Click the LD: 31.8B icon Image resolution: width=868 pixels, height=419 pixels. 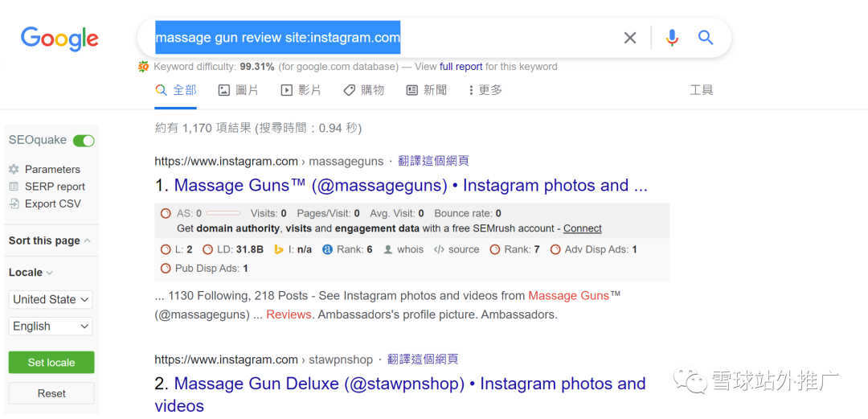click(207, 249)
